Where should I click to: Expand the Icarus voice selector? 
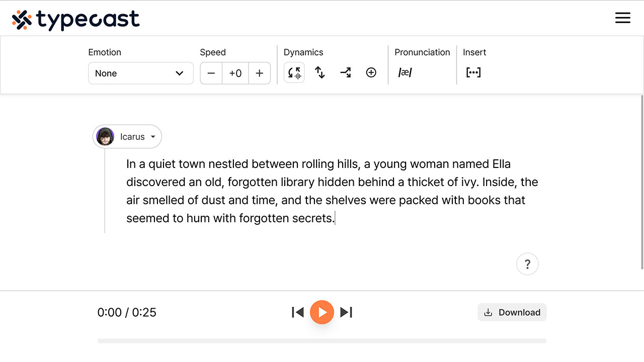[127, 136]
